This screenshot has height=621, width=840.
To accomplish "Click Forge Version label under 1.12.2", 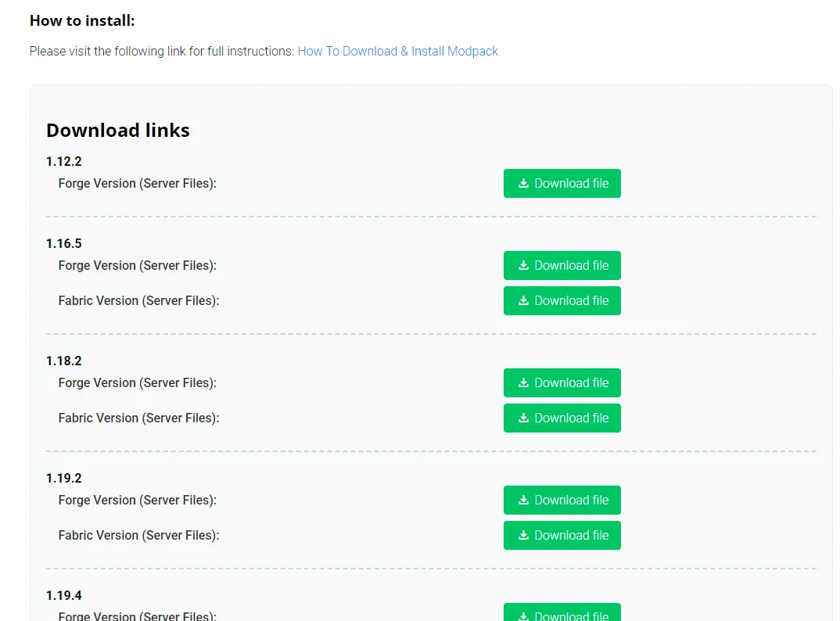I will click(x=137, y=183).
